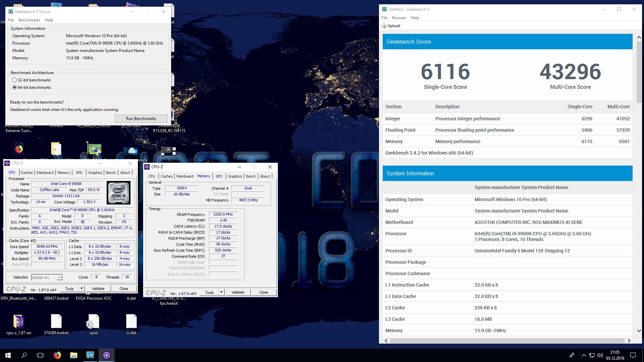Click Run Benchmarks button
The image size is (644, 362).
tap(141, 119)
